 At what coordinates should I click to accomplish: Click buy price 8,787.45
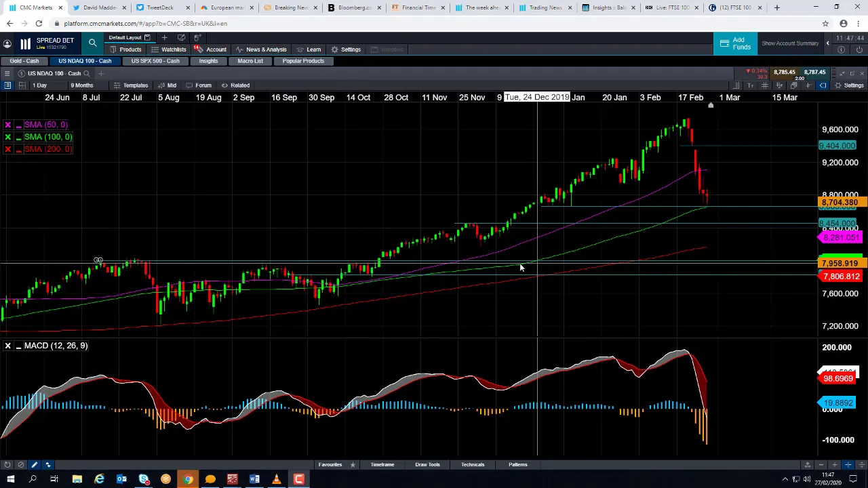coord(814,73)
